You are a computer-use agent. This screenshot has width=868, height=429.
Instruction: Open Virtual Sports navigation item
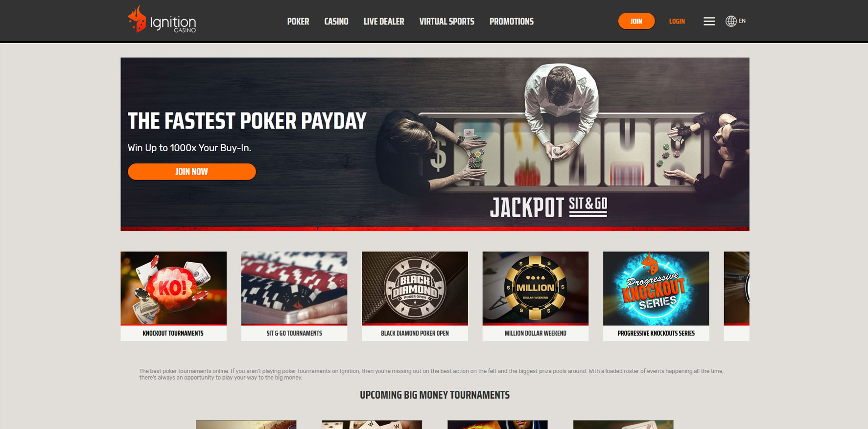pyautogui.click(x=446, y=22)
